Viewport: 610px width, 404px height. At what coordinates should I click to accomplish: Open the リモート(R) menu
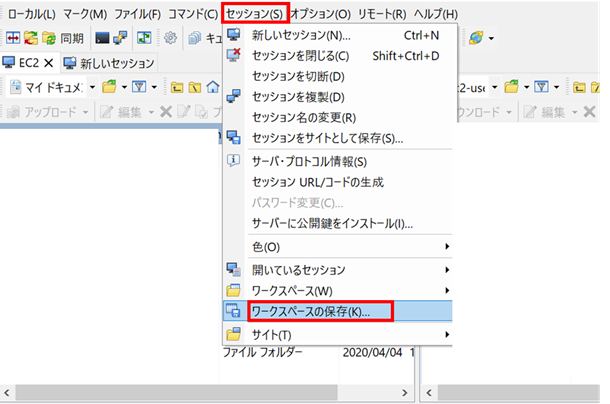[382, 14]
